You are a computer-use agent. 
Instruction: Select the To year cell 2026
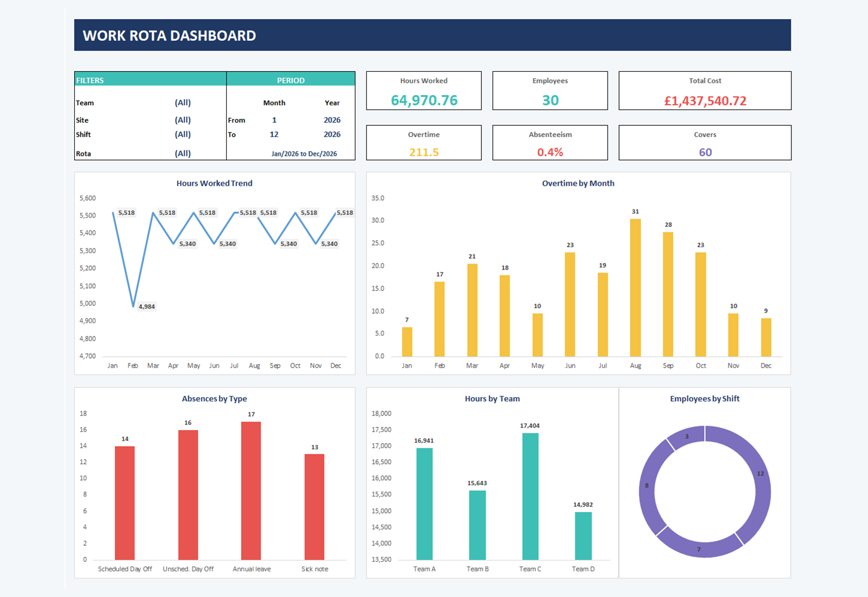tap(332, 134)
